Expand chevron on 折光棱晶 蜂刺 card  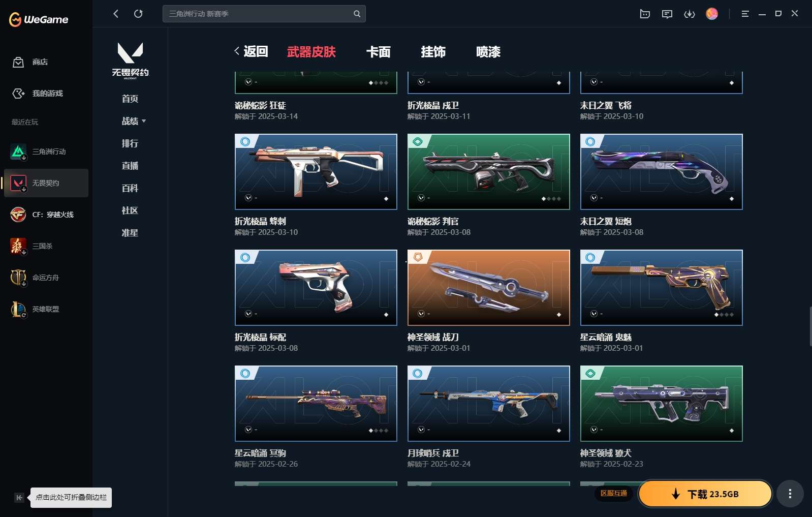(248, 198)
